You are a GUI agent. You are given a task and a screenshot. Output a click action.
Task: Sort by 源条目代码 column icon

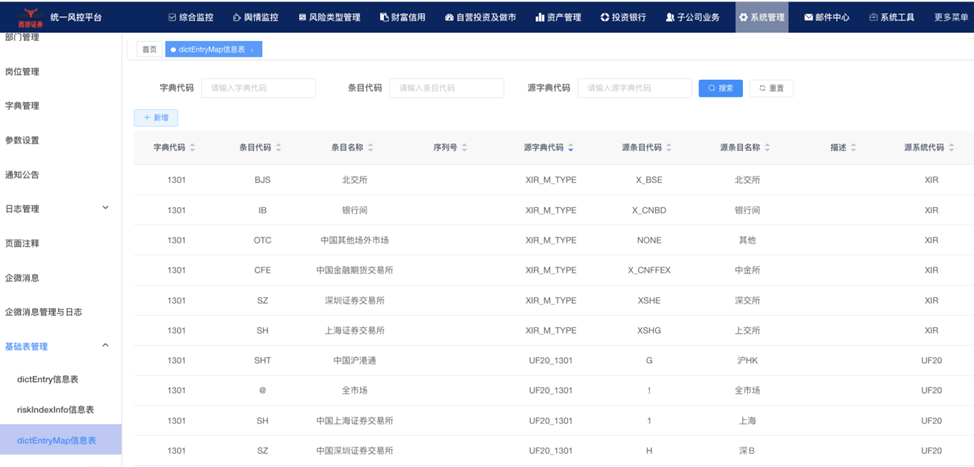tap(669, 148)
